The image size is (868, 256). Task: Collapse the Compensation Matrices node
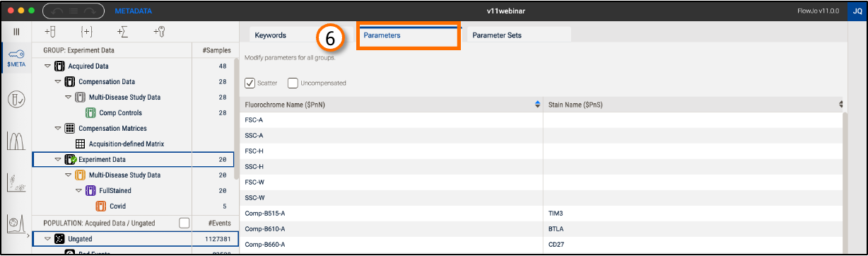click(x=58, y=129)
